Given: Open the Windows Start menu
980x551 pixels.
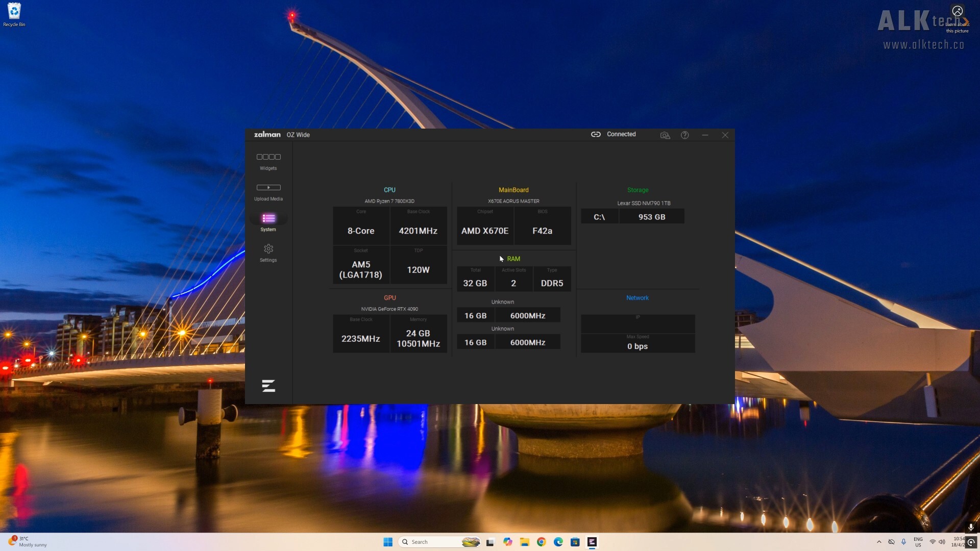Looking at the screenshot, I should point(388,542).
